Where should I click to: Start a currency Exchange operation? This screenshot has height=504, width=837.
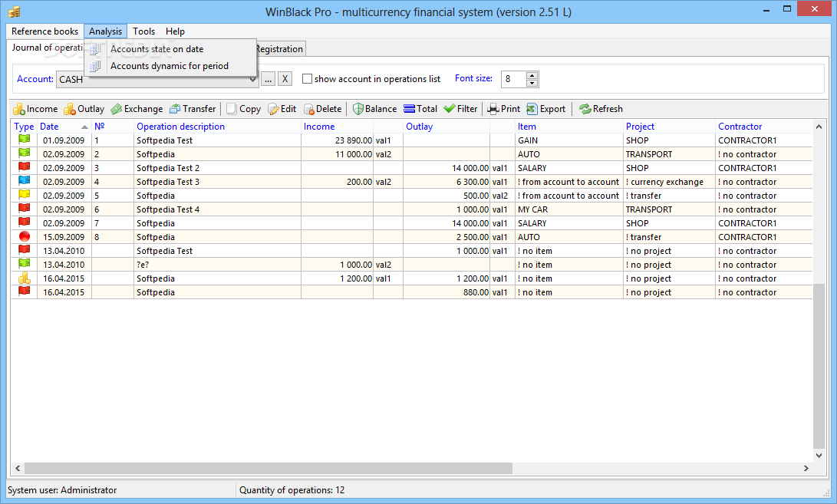pyautogui.click(x=137, y=109)
